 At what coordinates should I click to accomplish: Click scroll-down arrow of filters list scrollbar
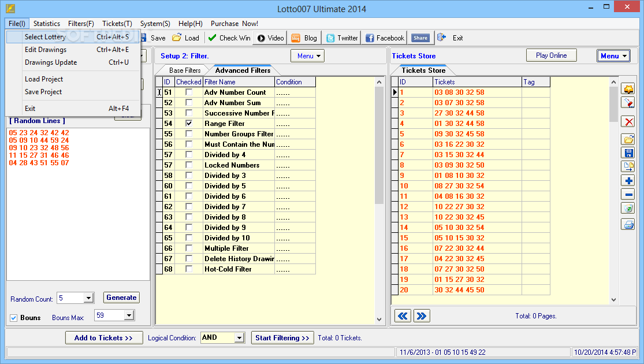coord(379,319)
